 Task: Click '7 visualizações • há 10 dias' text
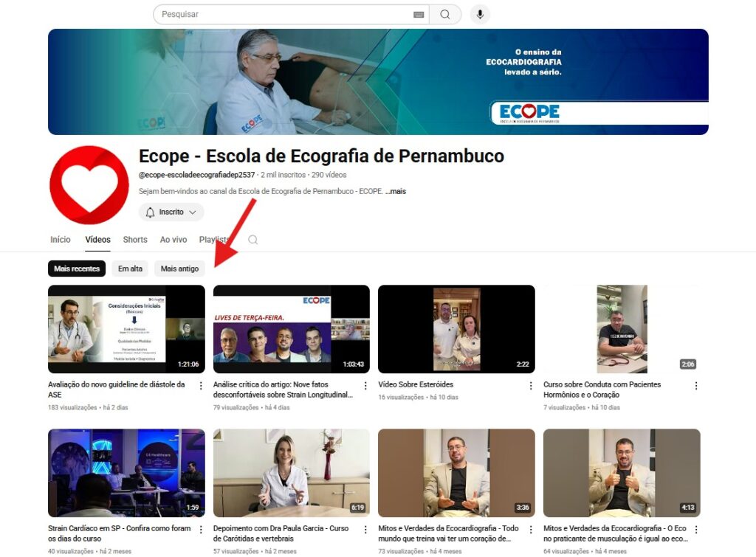pos(582,408)
